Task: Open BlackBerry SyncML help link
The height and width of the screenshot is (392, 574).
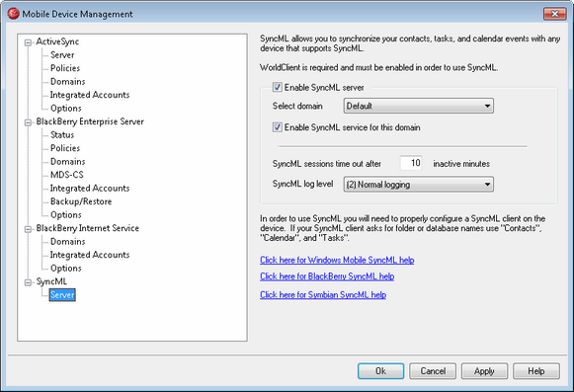Action: [327, 276]
